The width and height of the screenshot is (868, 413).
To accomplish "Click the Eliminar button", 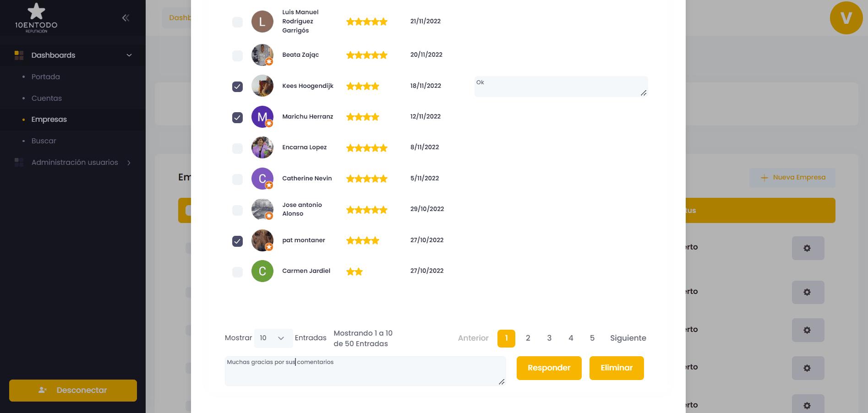I will 616,368.
